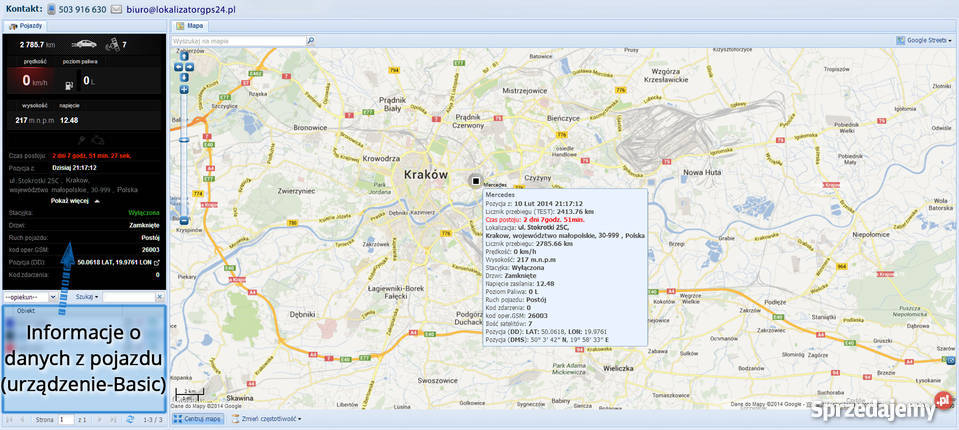This screenshot has width=959, height=430.
Task: Pan the map down with the arrow button
Action: pyautogui.click(x=184, y=76)
